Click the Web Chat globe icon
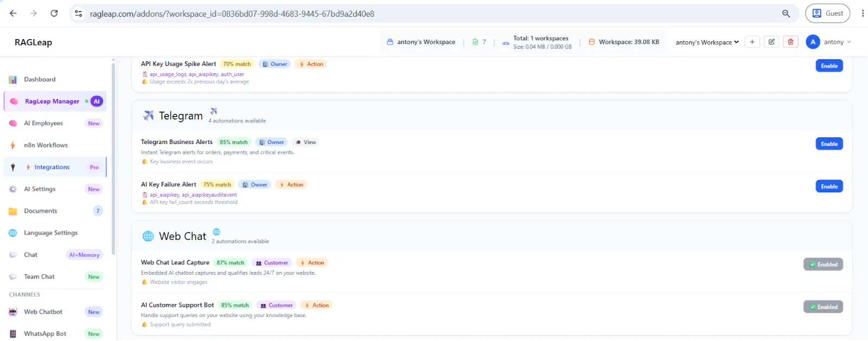This screenshot has height=341, width=868. pos(148,236)
